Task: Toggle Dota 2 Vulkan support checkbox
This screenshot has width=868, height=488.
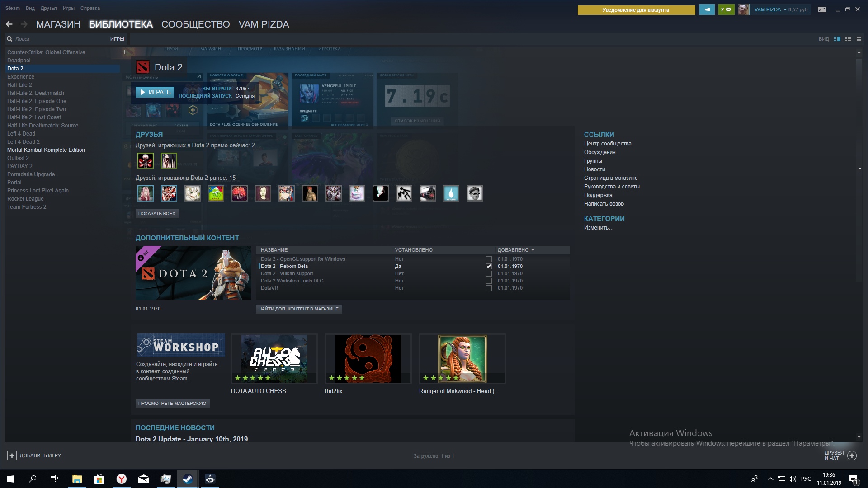Action: click(489, 274)
